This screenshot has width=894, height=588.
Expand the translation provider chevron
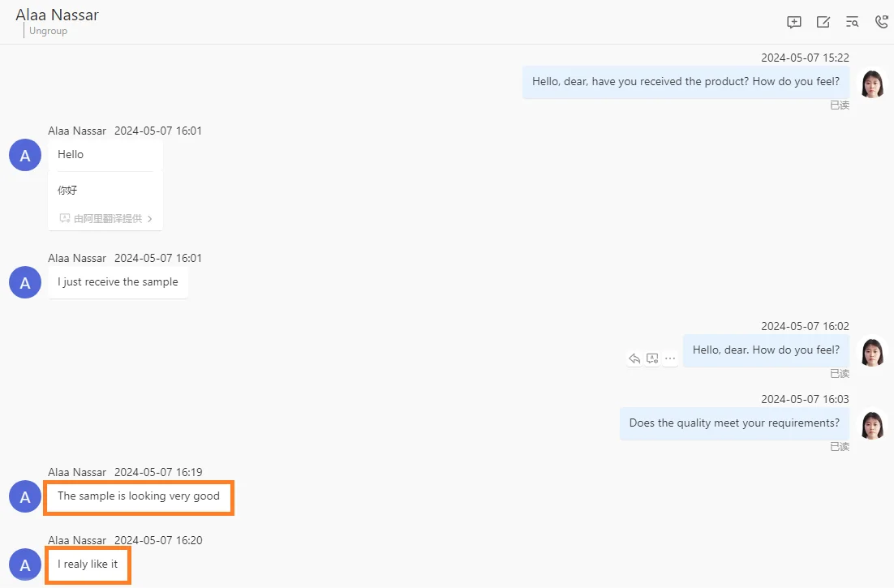point(150,219)
